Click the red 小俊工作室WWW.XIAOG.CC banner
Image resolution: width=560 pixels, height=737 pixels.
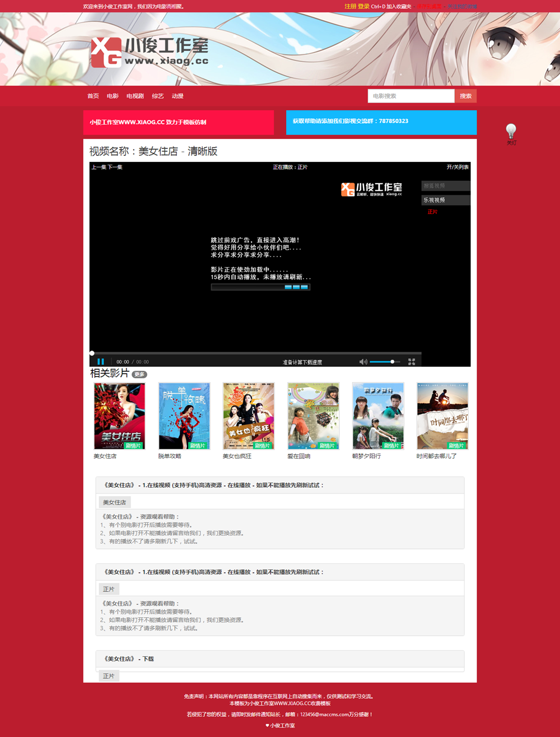coord(179,123)
